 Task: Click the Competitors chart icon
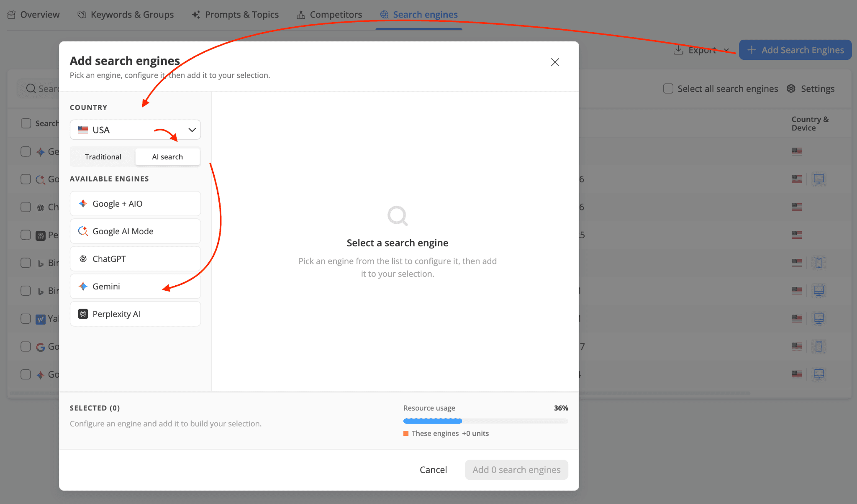coord(301,15)
